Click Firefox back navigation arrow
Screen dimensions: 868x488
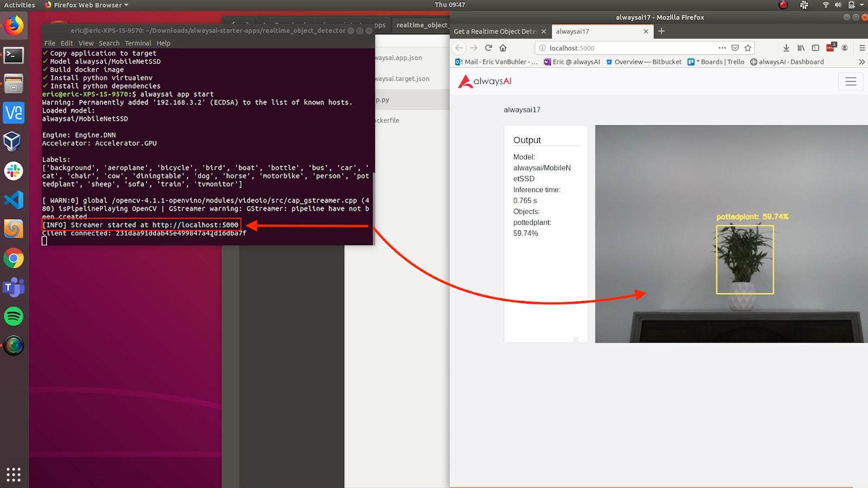459,48
